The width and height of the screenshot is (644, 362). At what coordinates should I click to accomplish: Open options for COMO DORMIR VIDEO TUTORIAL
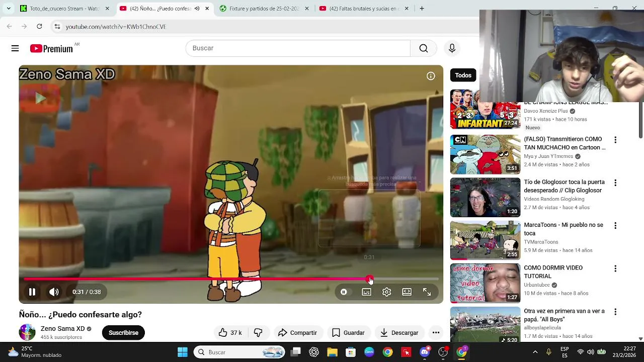click(x=615, y=268)
